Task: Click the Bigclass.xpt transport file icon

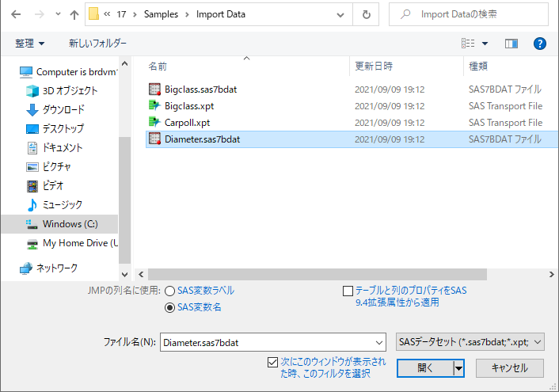Action: (154, 105)
